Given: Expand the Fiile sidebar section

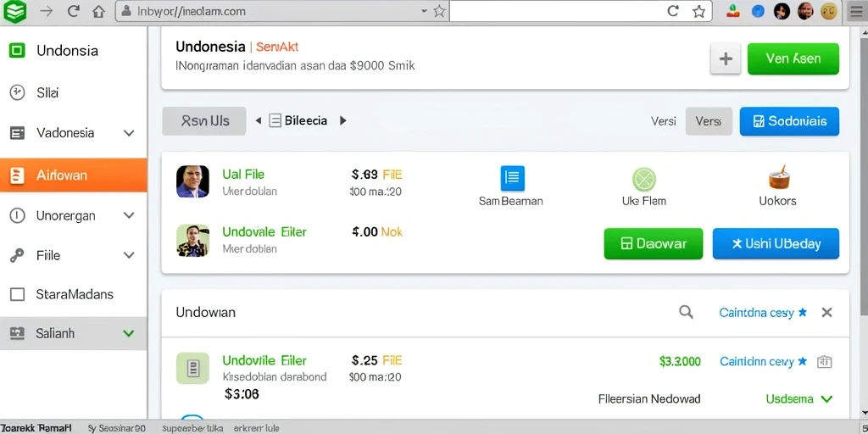Looking at the screenshot, I should pyautogui.click(x=129, y=255).
